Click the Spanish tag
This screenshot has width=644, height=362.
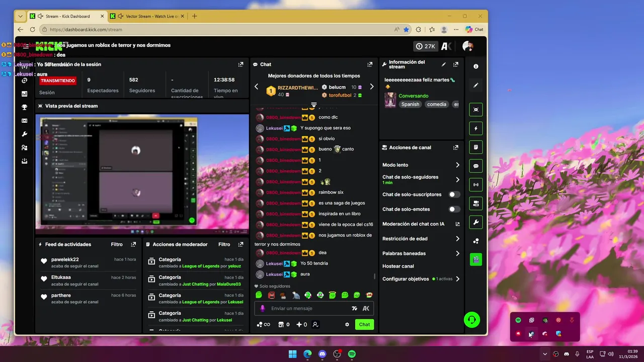click(x=410, y=105)
